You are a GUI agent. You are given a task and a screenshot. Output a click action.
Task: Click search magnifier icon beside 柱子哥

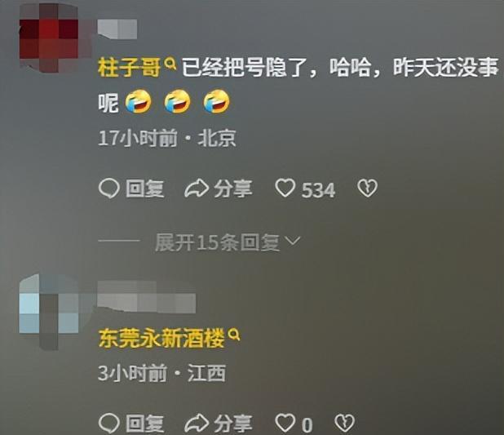click(170, 64)
